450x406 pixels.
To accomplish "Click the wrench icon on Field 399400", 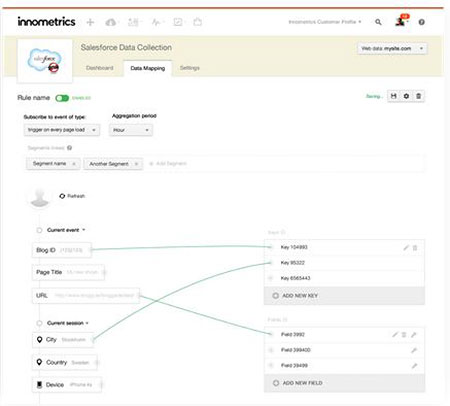I will pos(414,350).
